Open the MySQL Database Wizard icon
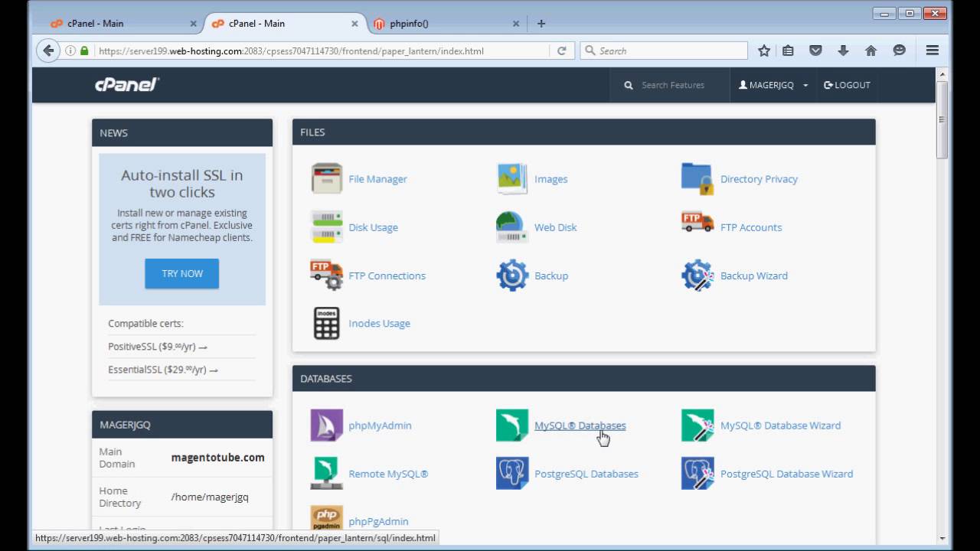The width and height of the screenshot is (980, 551). point(697,425)
